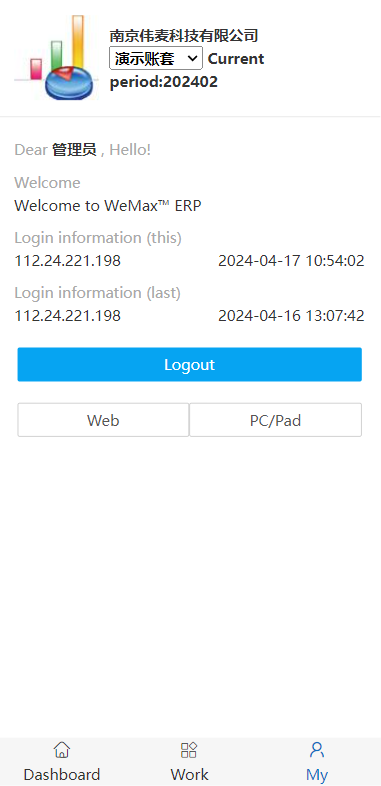Click the blue Logout button

pos(189,364)
